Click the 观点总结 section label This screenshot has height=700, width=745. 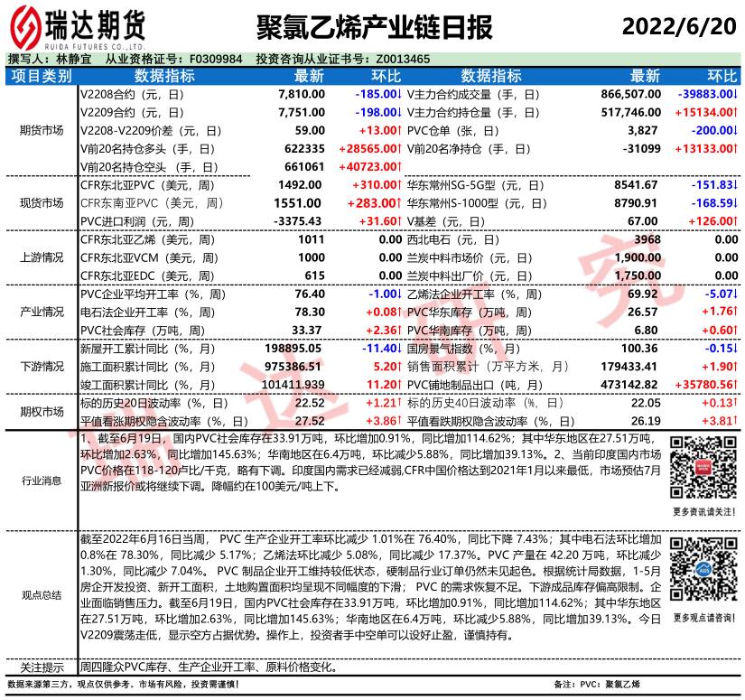(x=40, y=594)
